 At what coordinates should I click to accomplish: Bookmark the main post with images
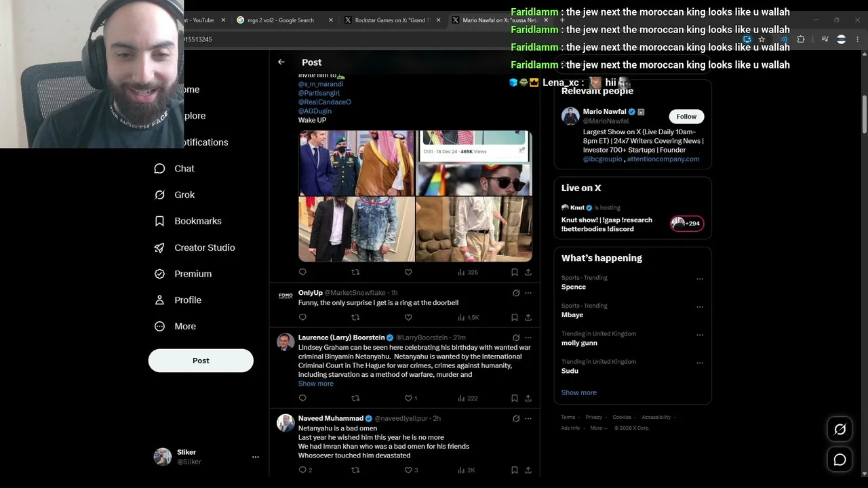click(515, 272)
